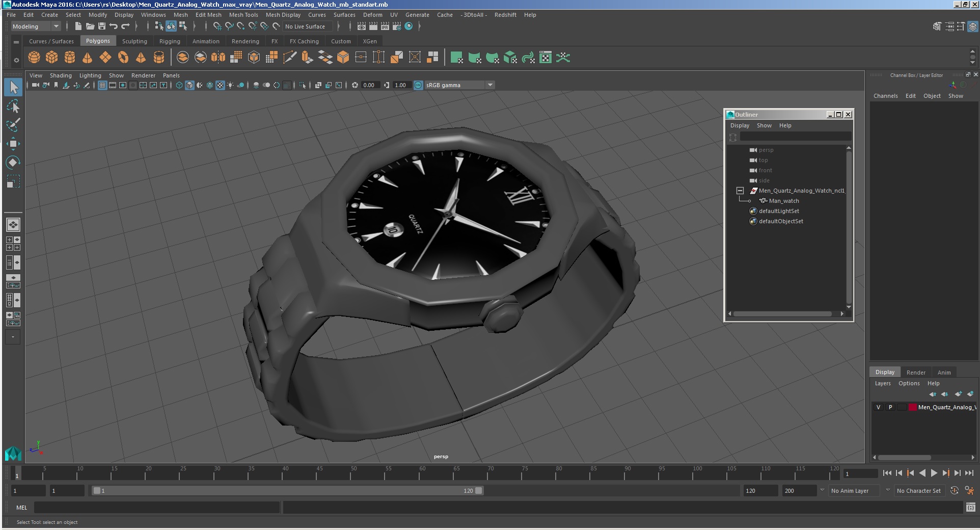This screenshot has width=980, height=530.
Task: Create a polygon pipe from shelf
Action: click(x=159, y=58)
